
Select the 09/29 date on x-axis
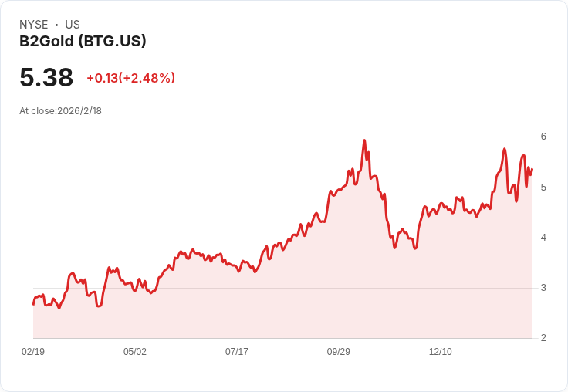tap(338, 351)
